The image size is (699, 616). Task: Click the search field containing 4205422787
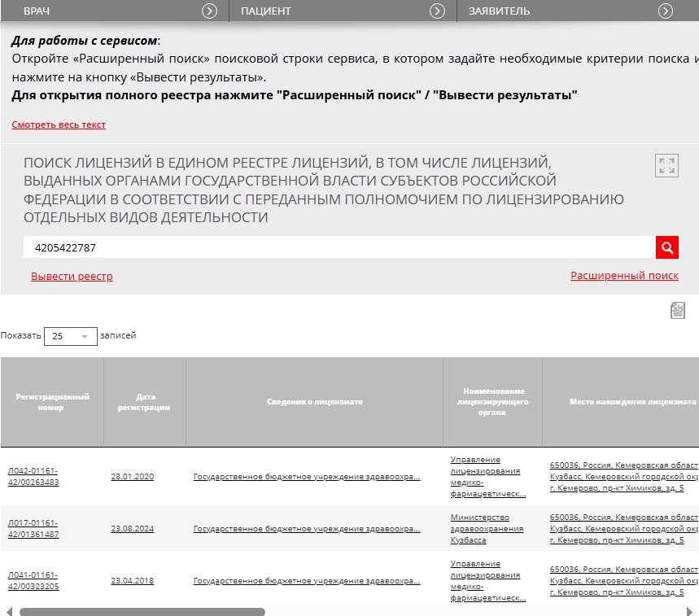[x=339, y=247]
